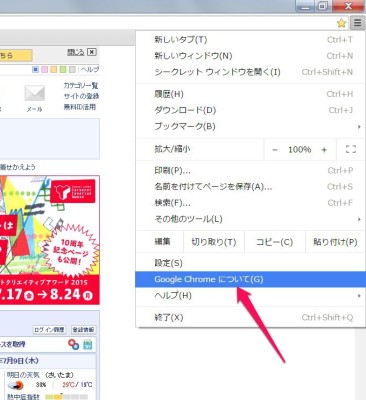Screen dimensions: 366x400
Task: Select the yellow theme color swatch
Action: point(53,70)
